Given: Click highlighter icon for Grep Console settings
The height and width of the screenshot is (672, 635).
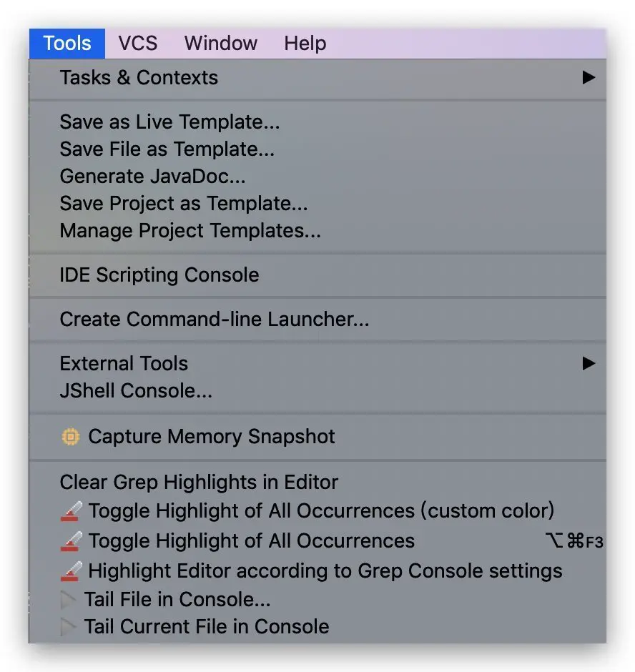Looking at the screenshot, I should point(71,571).
